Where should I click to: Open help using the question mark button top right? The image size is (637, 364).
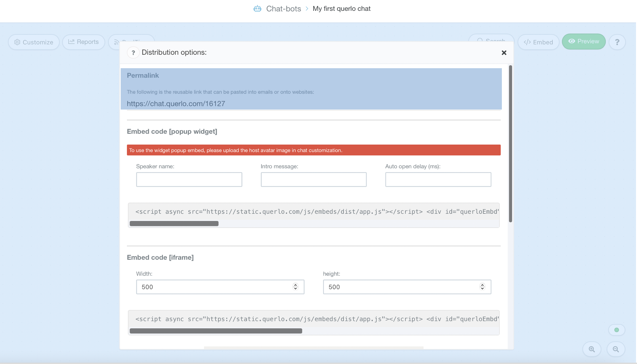(617, 42)
